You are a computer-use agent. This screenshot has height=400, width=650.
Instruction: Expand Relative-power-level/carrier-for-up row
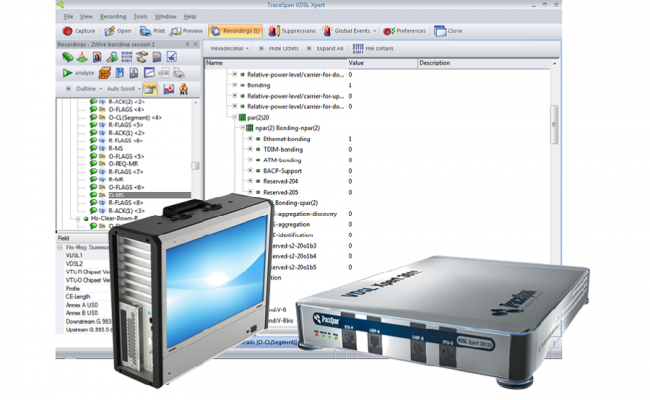tap(235, 96)
